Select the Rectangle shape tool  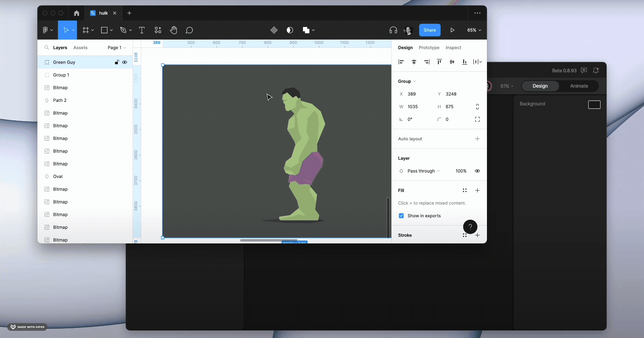[x=104, y=30]
